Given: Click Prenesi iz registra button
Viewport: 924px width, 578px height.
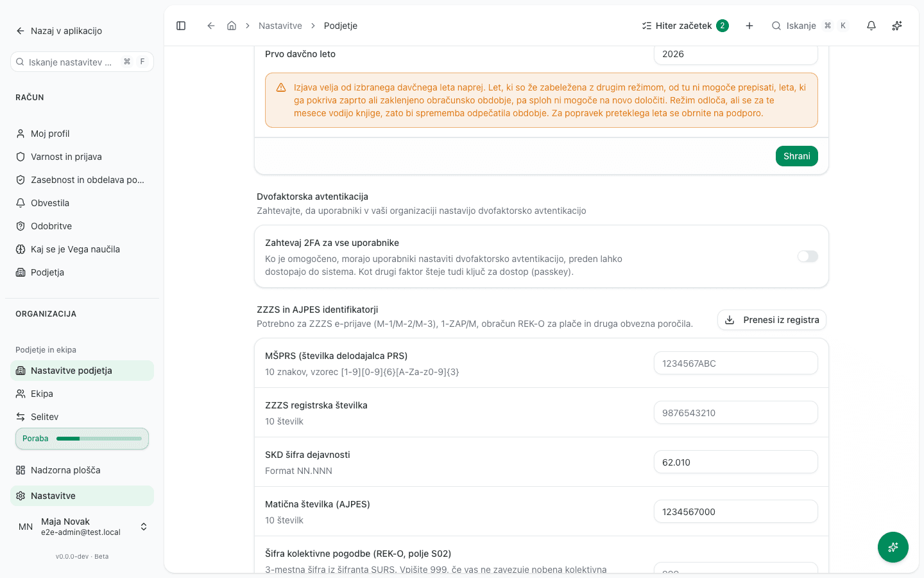Looking at the screenshot, I should [772, 320].
